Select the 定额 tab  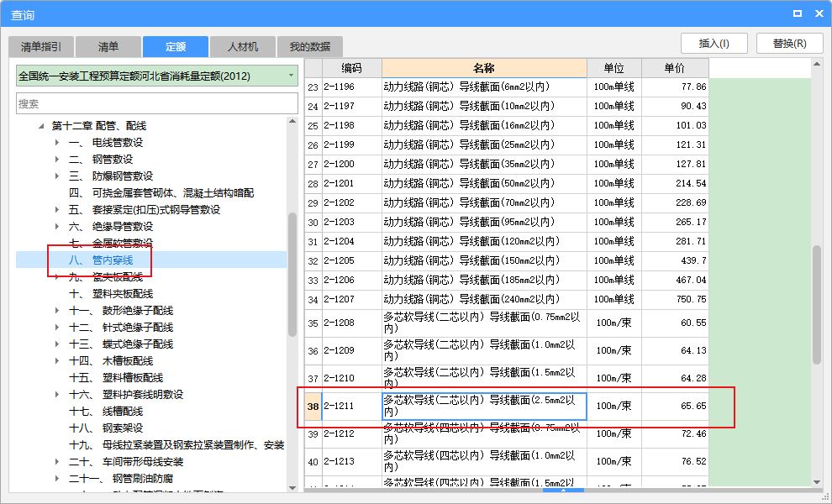[x=175, y=47]
